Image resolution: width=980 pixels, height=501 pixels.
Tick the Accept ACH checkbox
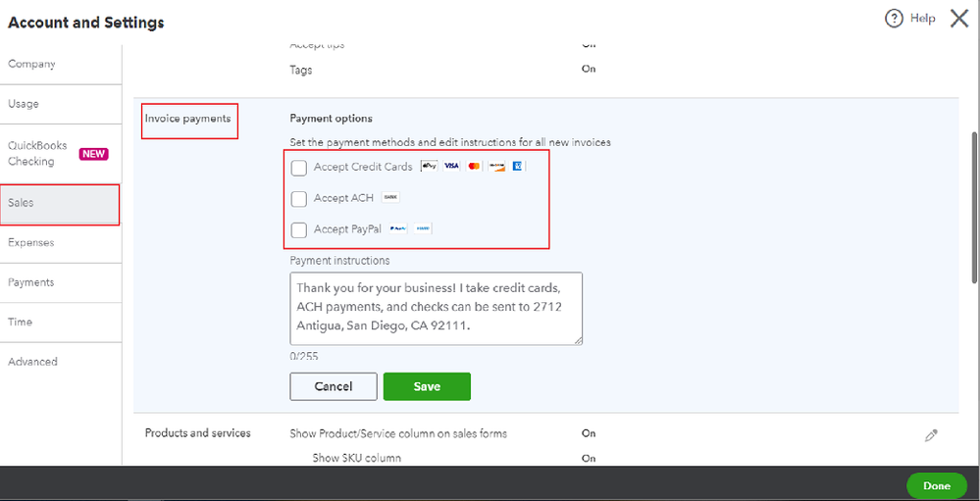pos(300,199)
